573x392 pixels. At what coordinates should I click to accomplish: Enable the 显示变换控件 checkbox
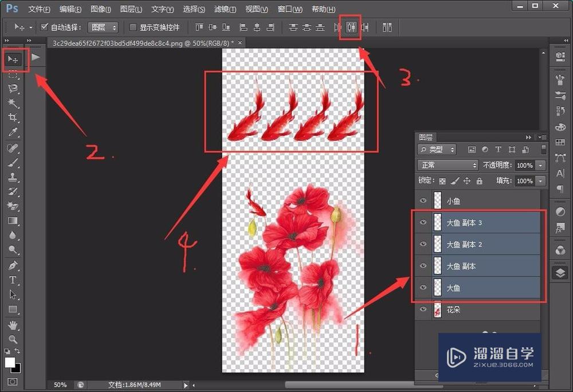[133, 28]
